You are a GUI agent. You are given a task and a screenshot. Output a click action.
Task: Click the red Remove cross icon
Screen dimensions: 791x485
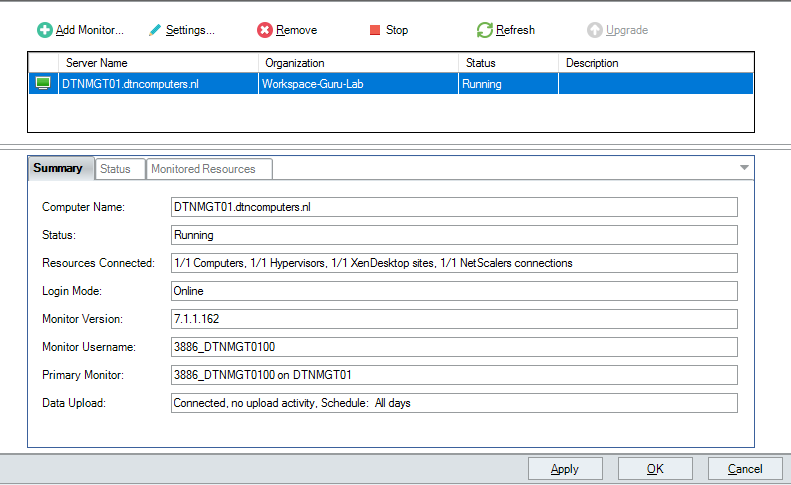pos(264,30)
